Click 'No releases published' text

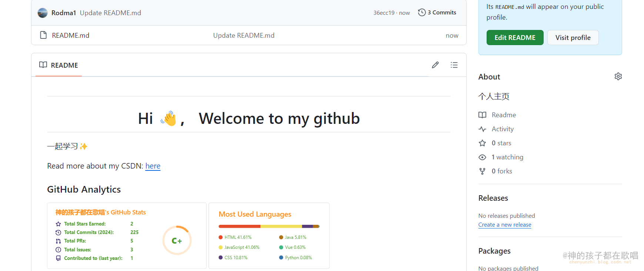click(507, 216)
